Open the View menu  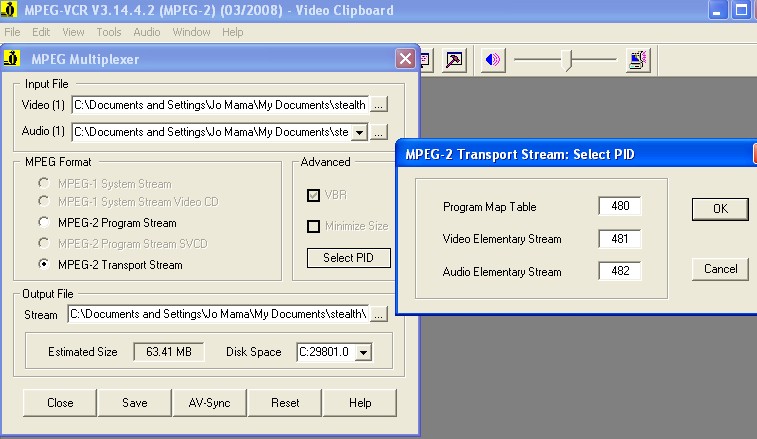click(x=73, y=32)
